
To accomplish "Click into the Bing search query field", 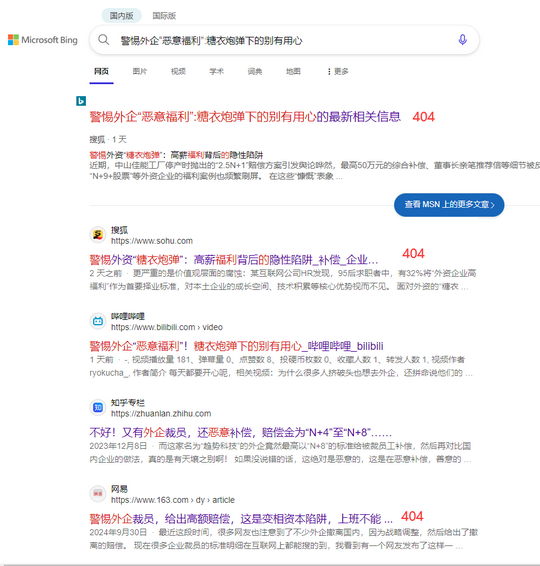I will point(283,40).
